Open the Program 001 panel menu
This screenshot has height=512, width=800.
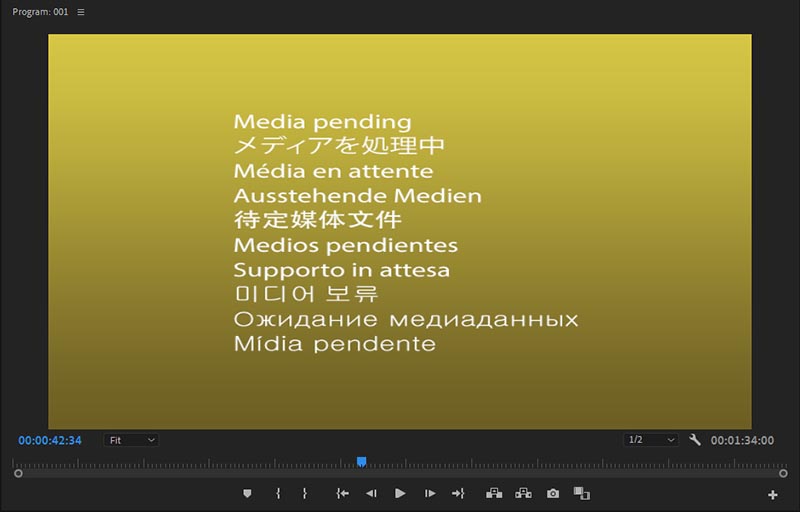pyautogui.click(x=81, y=12)
